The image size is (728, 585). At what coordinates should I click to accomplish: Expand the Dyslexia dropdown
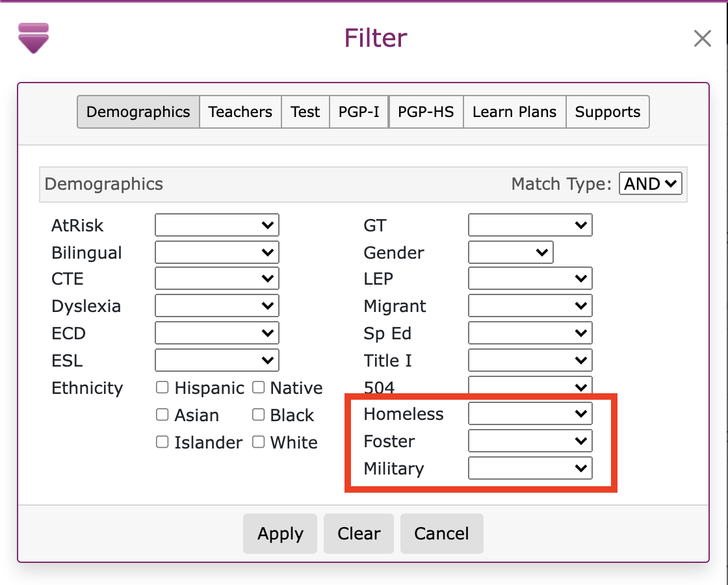[x=217, y=306]
